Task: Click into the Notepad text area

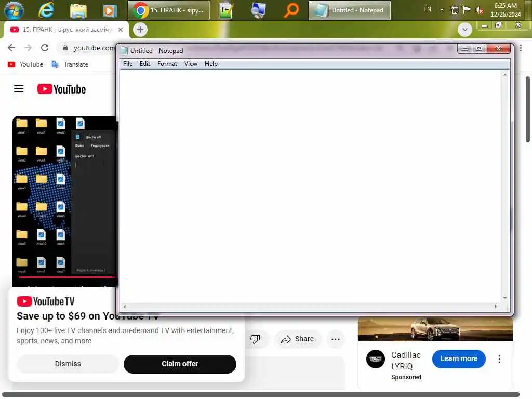Action: pyautogui.click(x=310, y=186)
